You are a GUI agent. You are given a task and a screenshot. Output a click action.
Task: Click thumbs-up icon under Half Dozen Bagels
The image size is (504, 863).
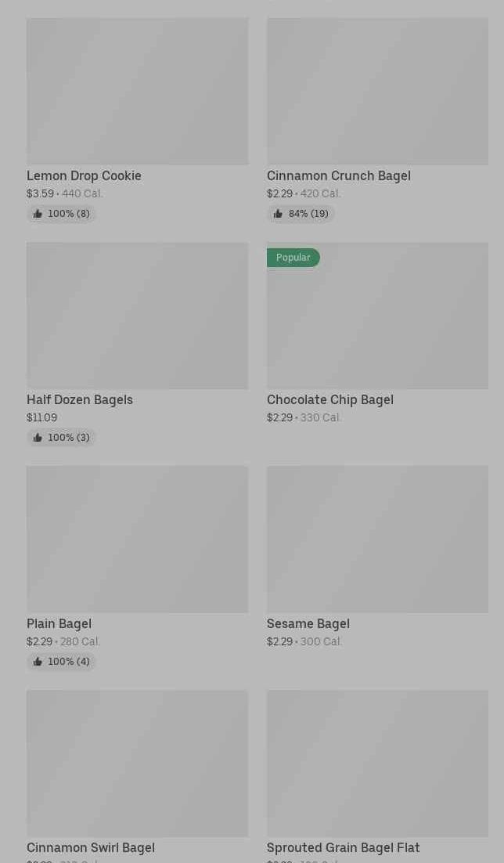(38, 438)
